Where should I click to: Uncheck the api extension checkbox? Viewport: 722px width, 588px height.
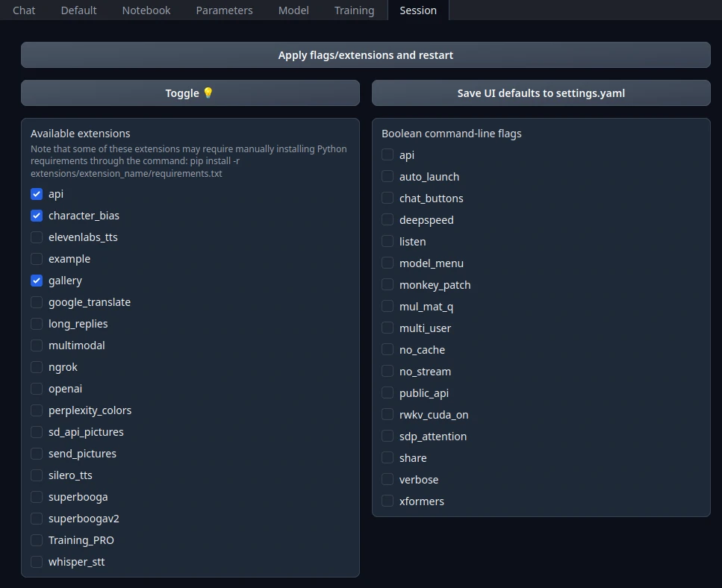[37, 194]
